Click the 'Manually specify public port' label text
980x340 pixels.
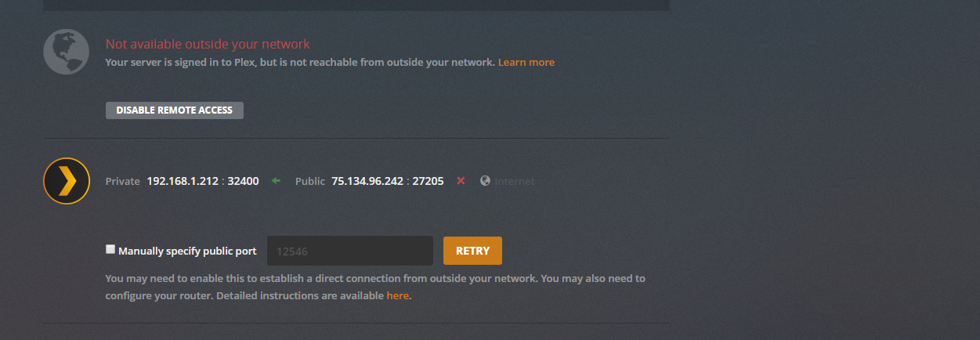click(187, 251)
